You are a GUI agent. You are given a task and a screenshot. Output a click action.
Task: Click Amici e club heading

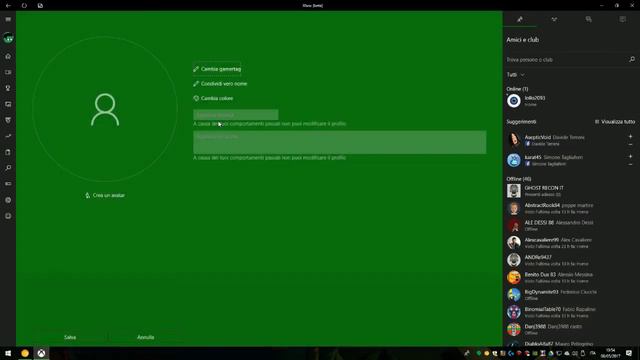click(x=523, y=40)
